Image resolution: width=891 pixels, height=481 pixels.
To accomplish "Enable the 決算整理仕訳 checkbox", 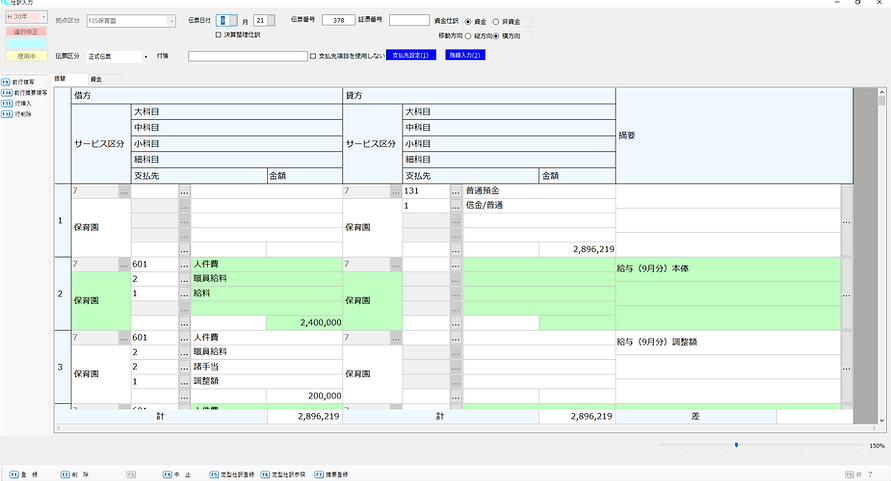I will [218, 35].
